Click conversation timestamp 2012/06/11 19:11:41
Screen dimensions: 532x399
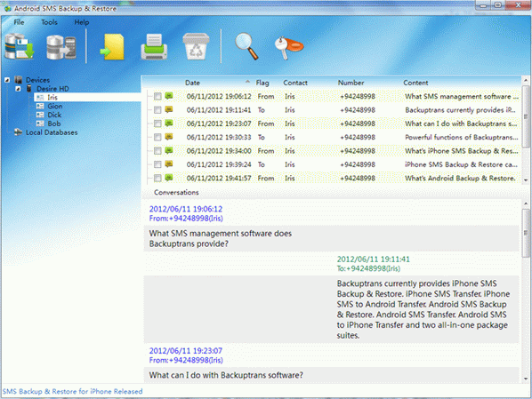[374, 259]
